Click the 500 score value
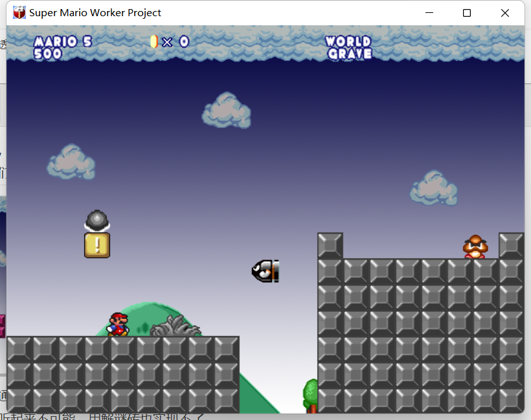The width and height of the screenshot is (531, 420). coord(48,54)
